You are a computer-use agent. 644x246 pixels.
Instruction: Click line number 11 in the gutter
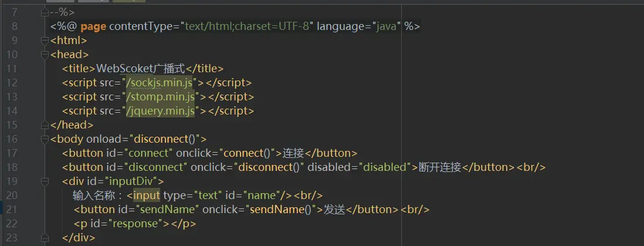pos(12,69)
